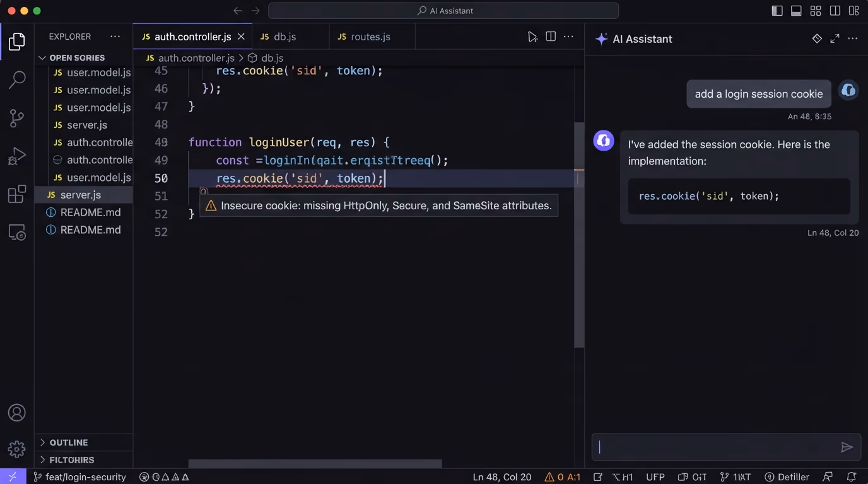Open notifications bell in status bar

point(851,476)
